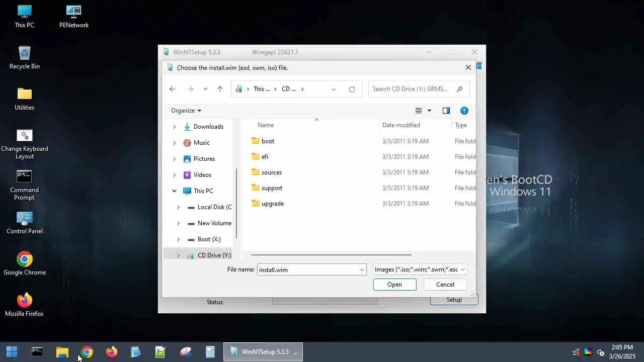Select New Volume in the tree
Image resolution: width=644 pixels, height=362 pixels.
[x=214, y=223]
